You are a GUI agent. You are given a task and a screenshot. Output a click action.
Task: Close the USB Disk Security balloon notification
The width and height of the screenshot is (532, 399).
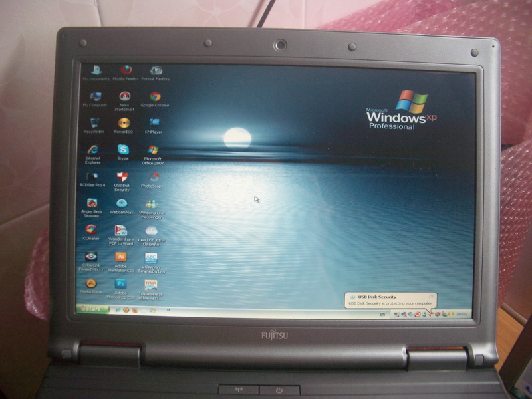tap(431, 296)
